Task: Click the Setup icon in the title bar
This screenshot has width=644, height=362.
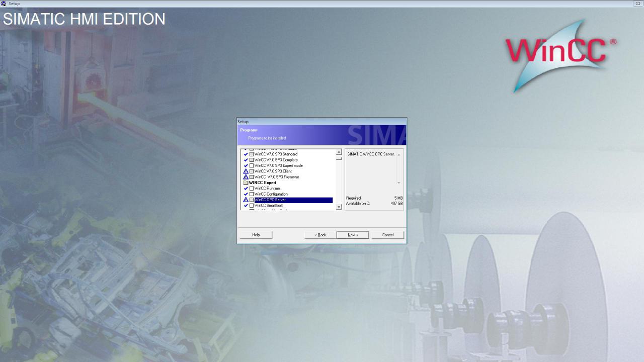Action: 4,4
